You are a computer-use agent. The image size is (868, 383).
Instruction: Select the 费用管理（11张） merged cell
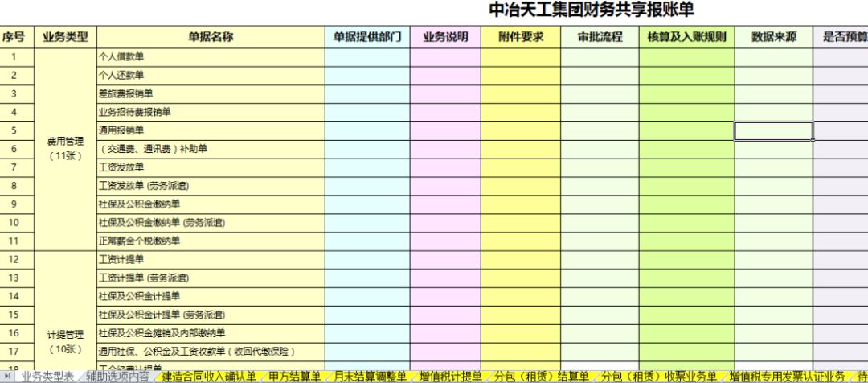[65, 149]
